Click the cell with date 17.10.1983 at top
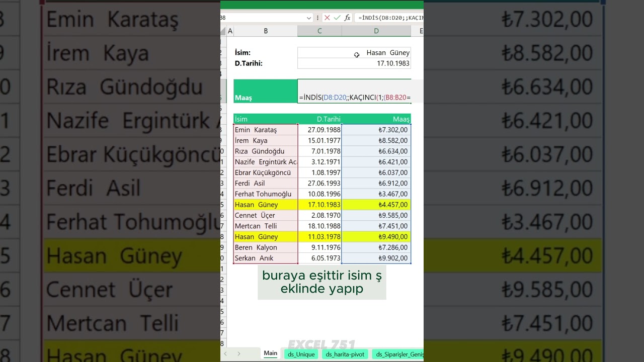Viewport: 644px width, 362px height. [354, 63]
